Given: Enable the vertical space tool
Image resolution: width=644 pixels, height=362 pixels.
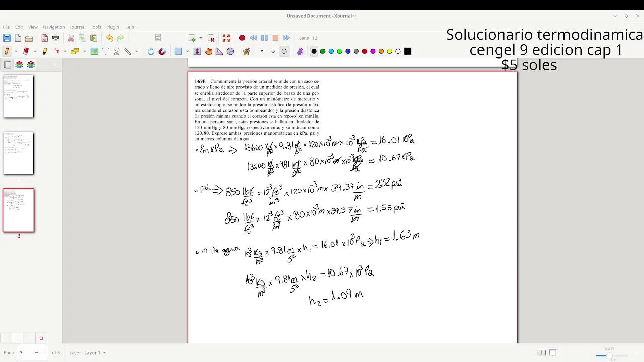Looking at the screenshot, I should 197,51.
